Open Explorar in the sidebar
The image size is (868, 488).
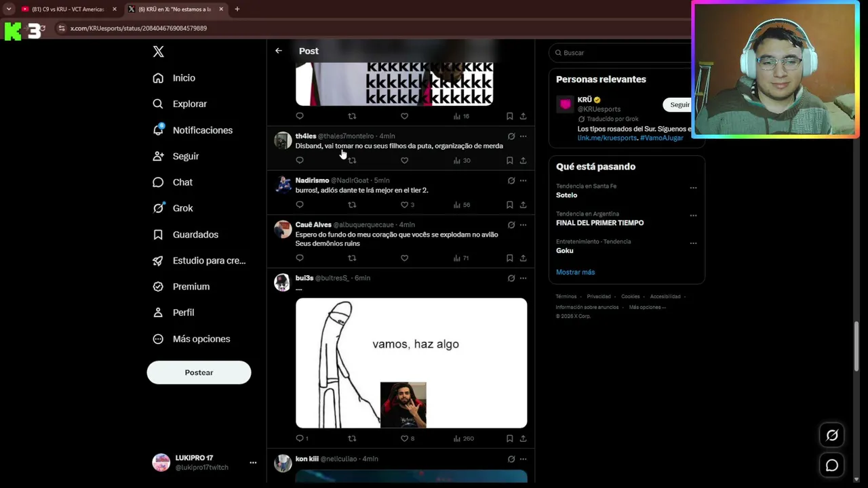pyautogui.click(x=180, y=104)
